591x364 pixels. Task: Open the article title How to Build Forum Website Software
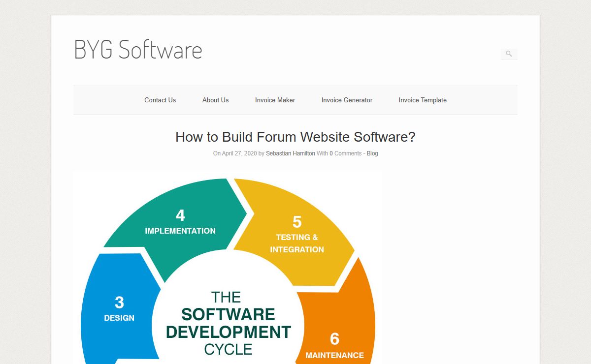295,137
